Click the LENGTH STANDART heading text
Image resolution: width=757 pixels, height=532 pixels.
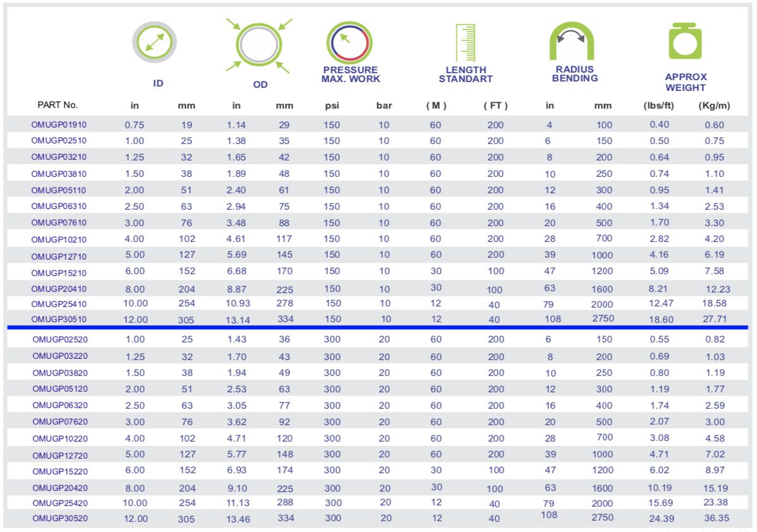(x=465, y=75)
